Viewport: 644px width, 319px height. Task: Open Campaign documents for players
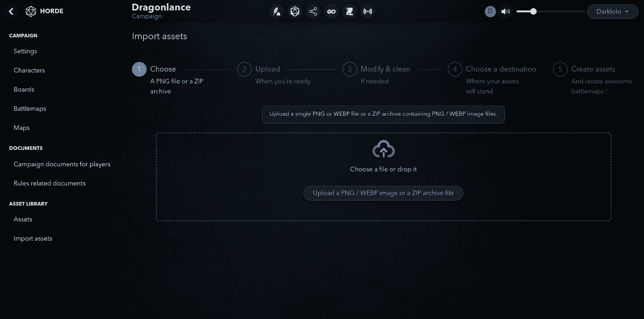(x=62, y=164)
